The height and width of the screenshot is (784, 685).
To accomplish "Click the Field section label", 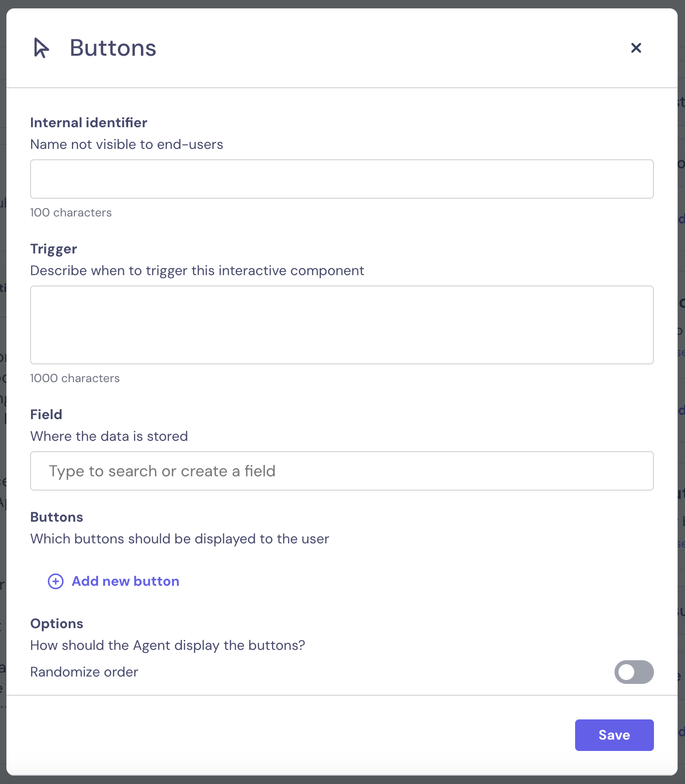I will point(46,415).
